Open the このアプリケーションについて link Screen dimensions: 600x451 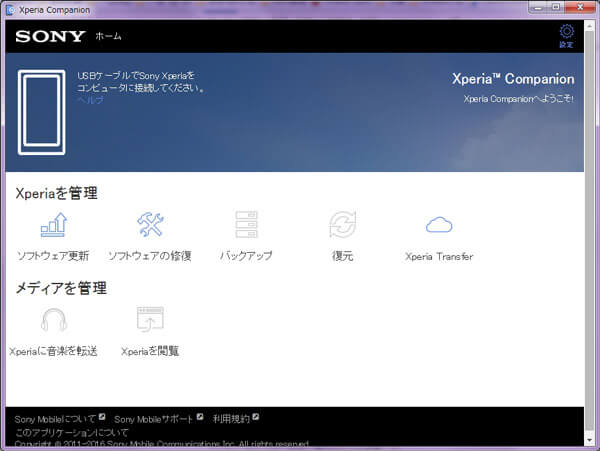[72, 433]
